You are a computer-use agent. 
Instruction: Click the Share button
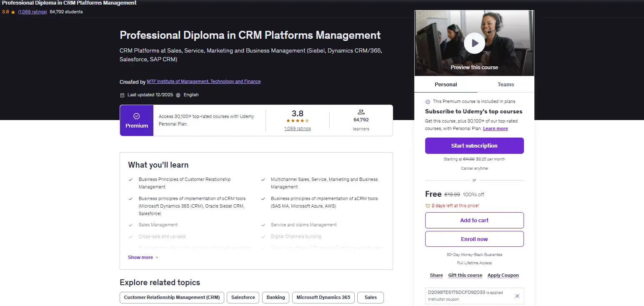(436, 275)
